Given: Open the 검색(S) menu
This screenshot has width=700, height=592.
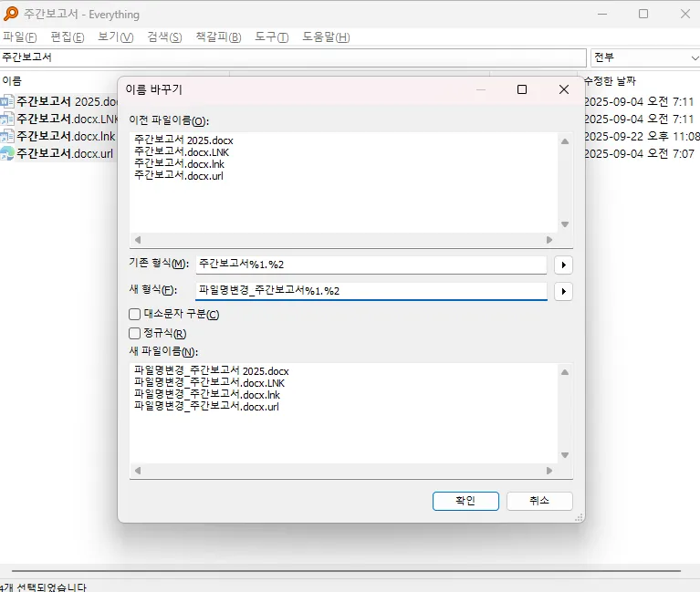Looking at the screenshot, I should (x=164, y=37).
